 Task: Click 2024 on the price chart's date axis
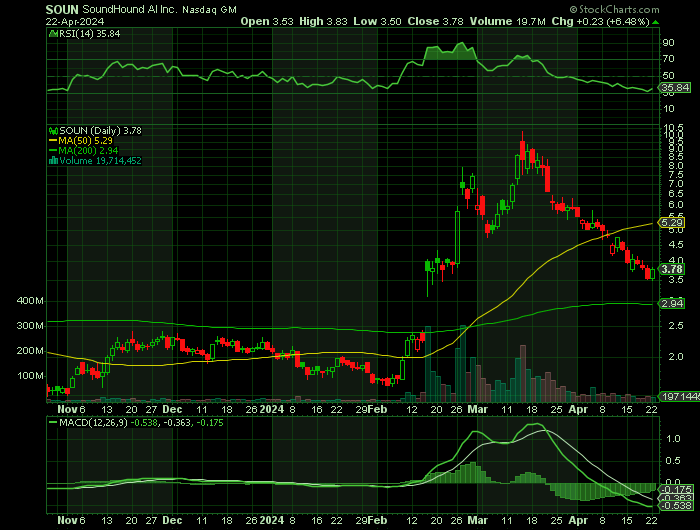[x=272, y=409]
